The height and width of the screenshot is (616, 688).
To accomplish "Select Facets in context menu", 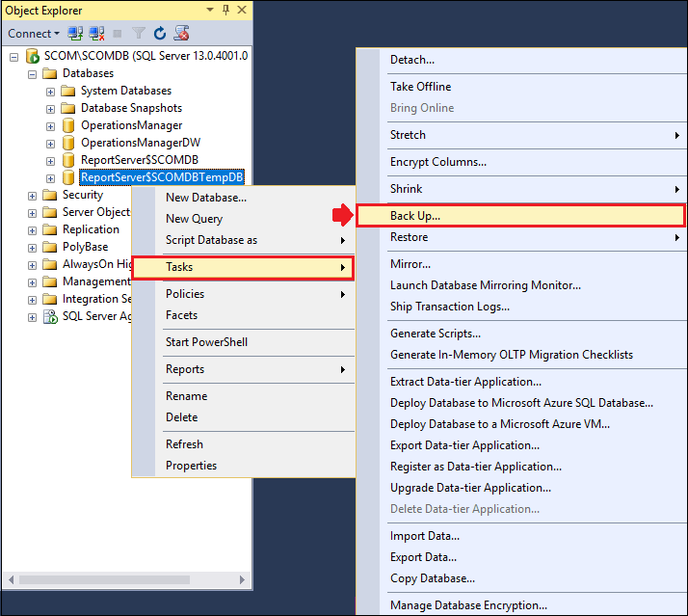I will (x=244, y=315).
